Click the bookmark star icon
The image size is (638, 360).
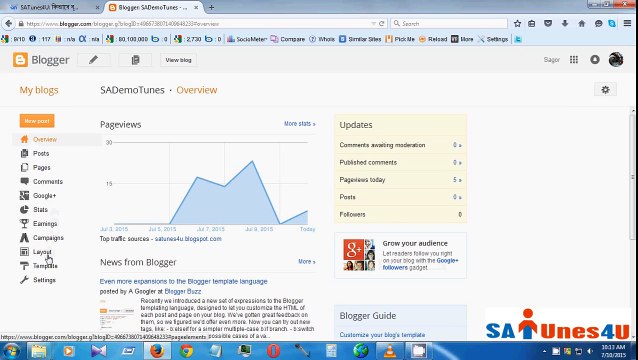[517, 24]
